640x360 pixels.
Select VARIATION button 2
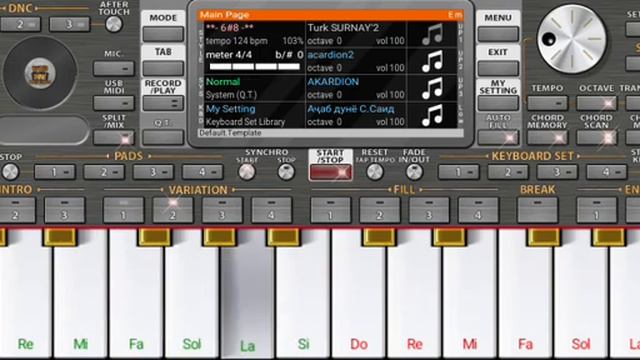(173, 210)
